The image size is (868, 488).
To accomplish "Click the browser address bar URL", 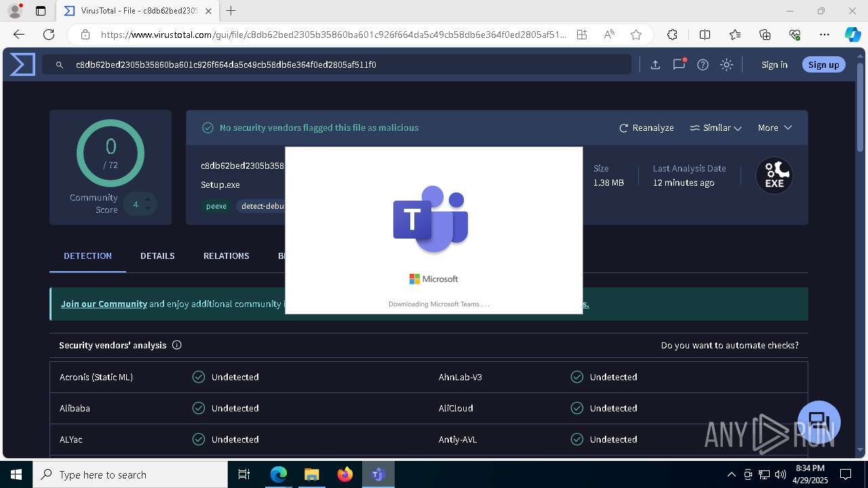I will point(334,35).
